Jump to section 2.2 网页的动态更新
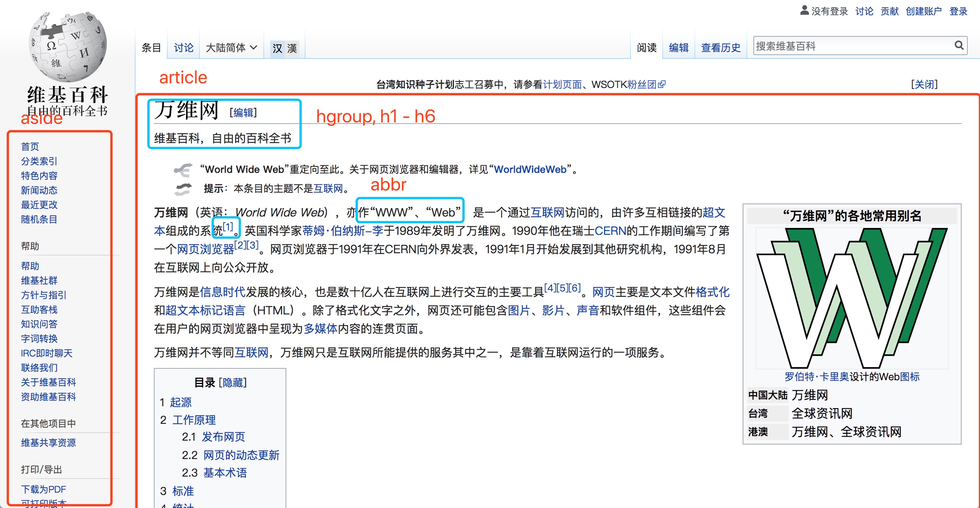The height and width of the screenshot is (508, 980). (x=241, y=455)
